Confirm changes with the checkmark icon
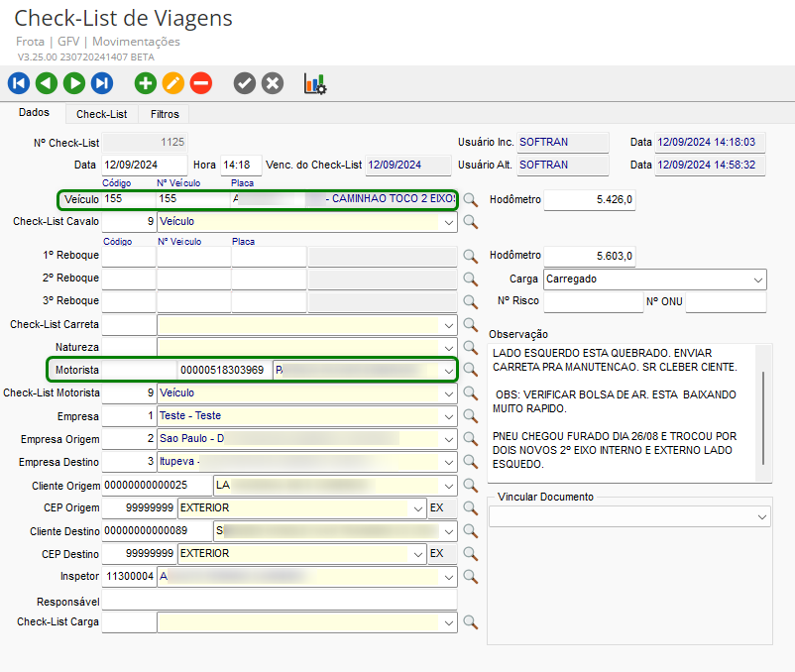795x672 pixels. click(x=245, y=84)
